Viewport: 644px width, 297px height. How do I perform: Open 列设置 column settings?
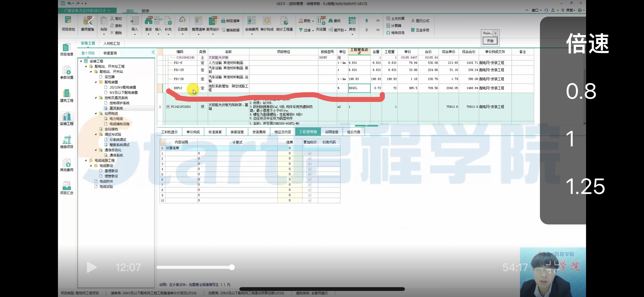(321, 24)
